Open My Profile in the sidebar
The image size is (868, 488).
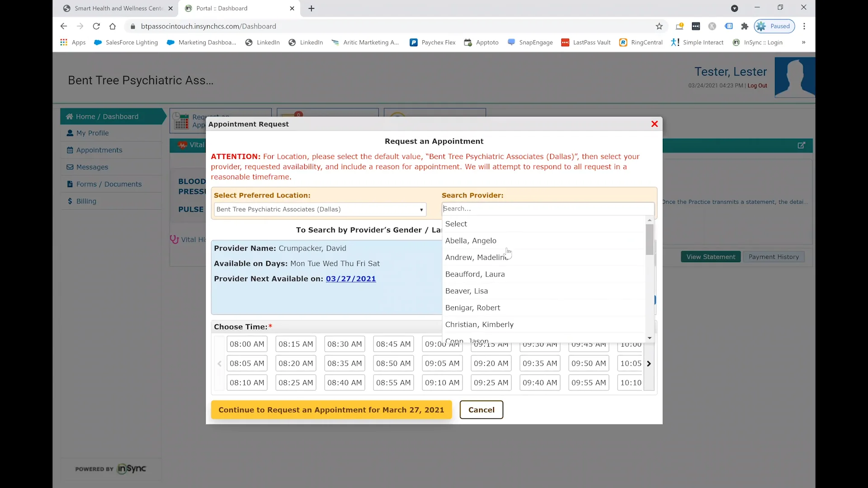(111, 133)
